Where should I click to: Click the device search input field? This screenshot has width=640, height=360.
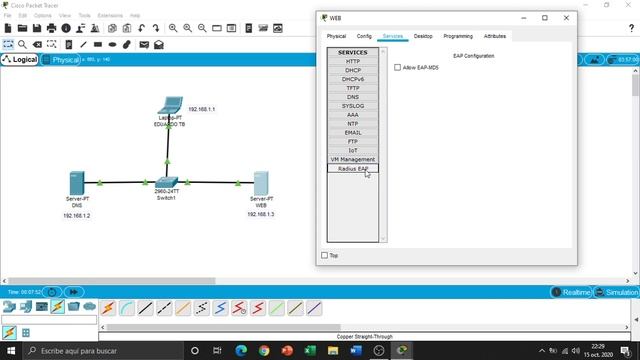49,320
